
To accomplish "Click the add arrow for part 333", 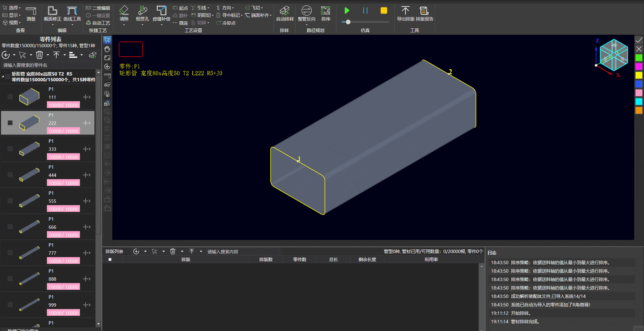I will click(87, 149).
